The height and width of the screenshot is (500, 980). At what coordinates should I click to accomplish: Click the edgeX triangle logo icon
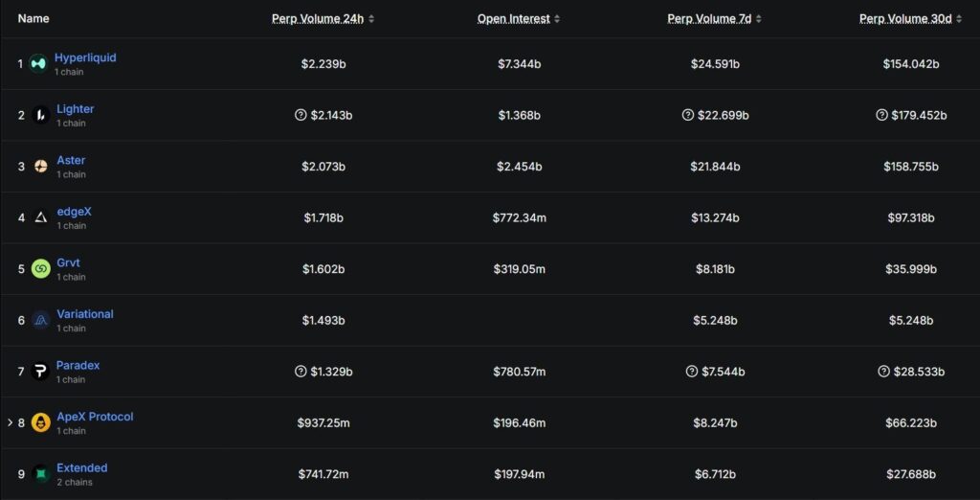(x=40, y=217)
